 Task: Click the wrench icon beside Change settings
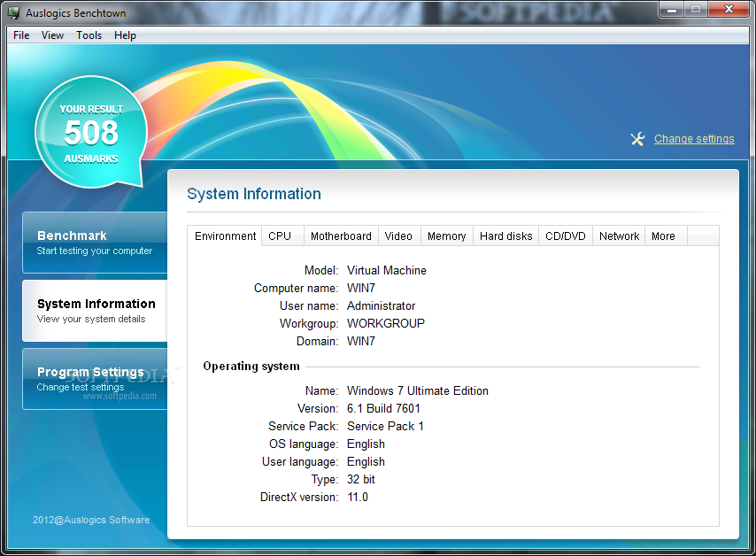637,139
